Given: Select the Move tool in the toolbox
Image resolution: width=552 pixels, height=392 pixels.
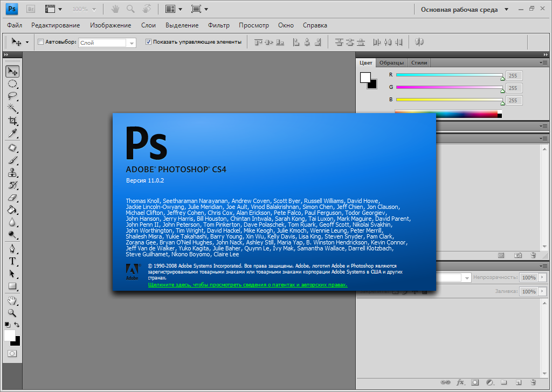Looking at the screenshot, I should pyautogui.click(x=12, y=72).
